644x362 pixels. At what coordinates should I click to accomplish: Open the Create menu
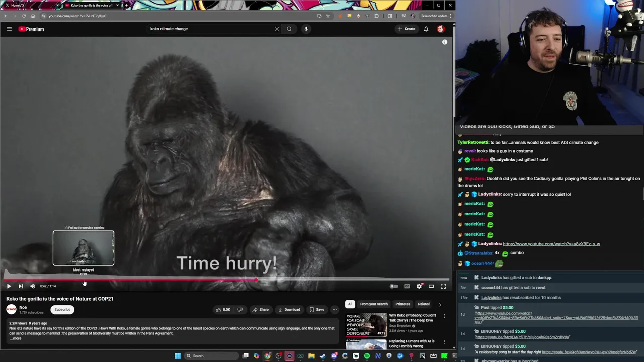click(407, 29)
